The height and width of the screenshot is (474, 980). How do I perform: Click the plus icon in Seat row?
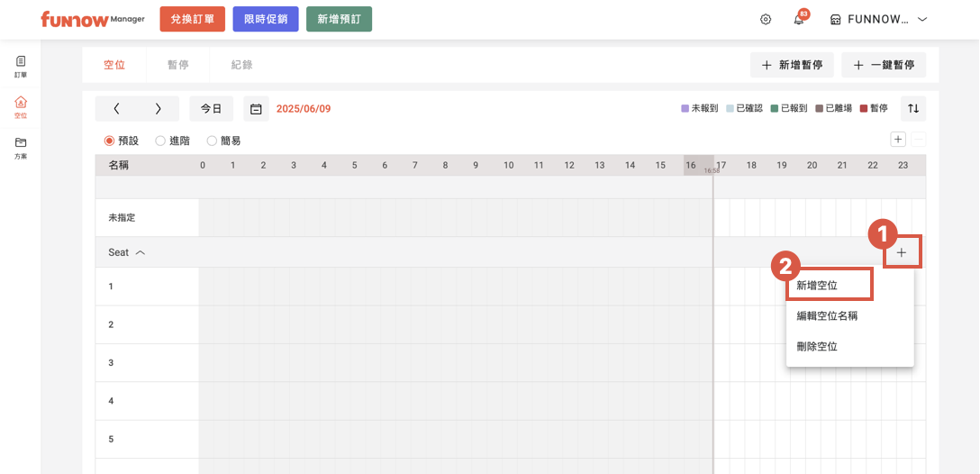tap(902, 253)
